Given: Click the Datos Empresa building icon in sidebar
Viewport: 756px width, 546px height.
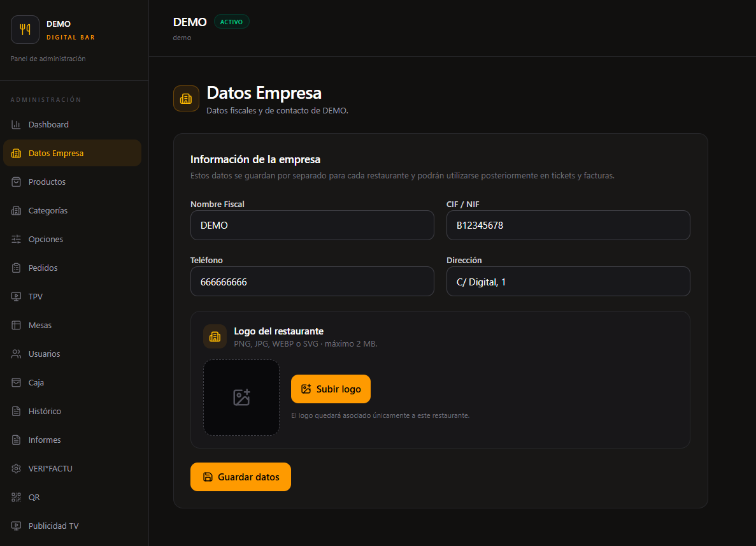Looking at the screenshot, I should pos(16,154).
